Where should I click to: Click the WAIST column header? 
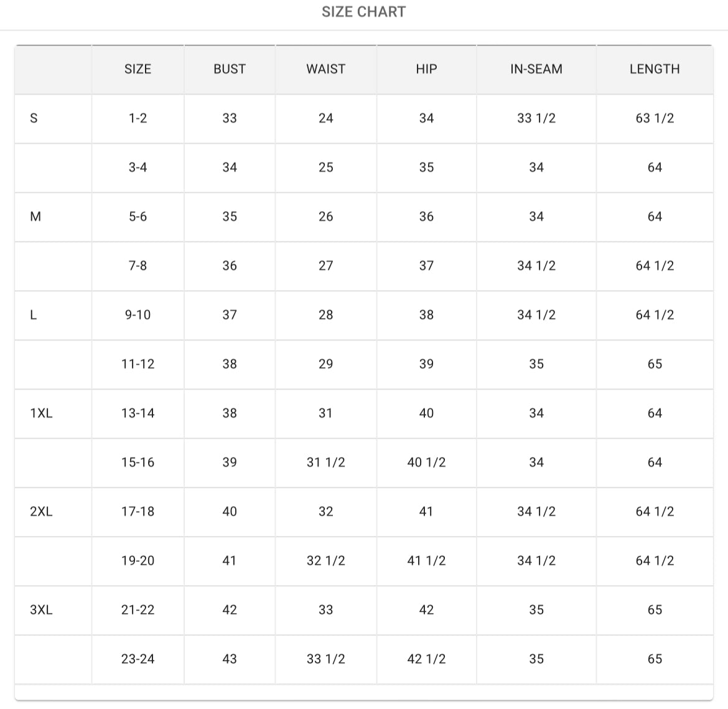tap(325, 69)
